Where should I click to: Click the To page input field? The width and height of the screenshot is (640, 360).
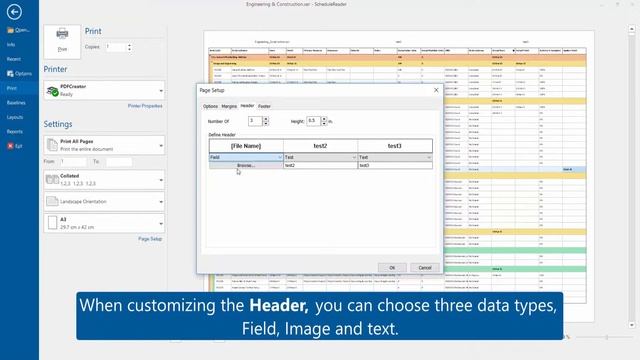click(x=119, y=162)
